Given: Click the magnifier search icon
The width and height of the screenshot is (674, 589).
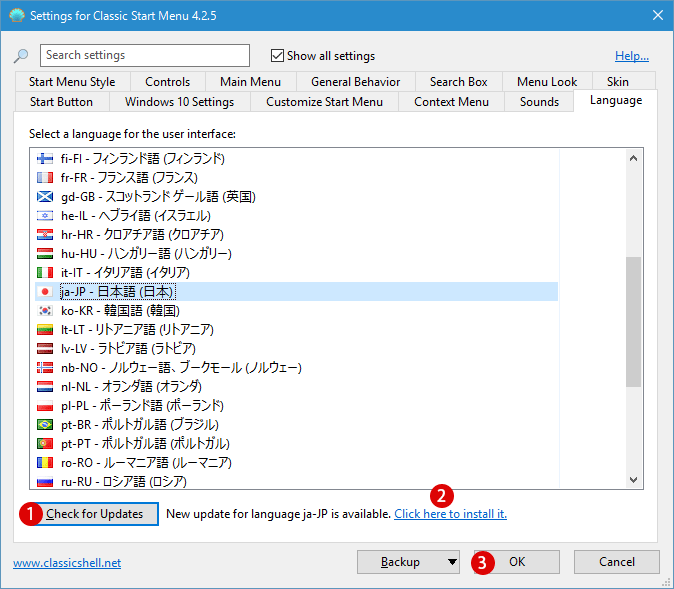Looking at the screenshot, I should 21,55.
